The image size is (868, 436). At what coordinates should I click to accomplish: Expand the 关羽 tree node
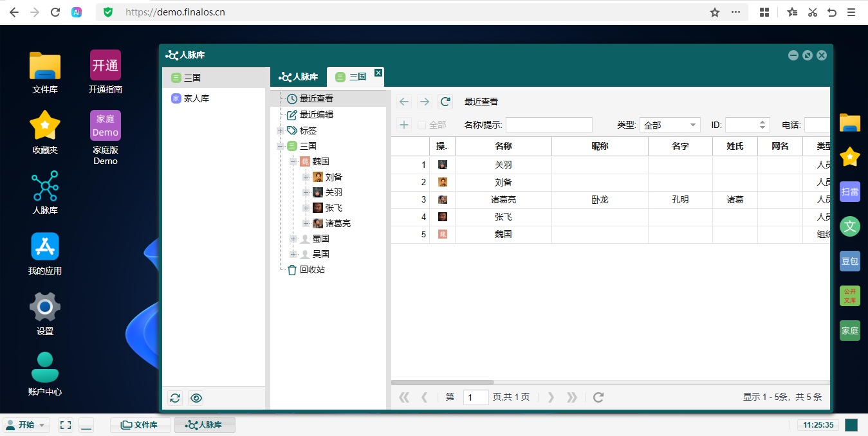click(306, 192)
